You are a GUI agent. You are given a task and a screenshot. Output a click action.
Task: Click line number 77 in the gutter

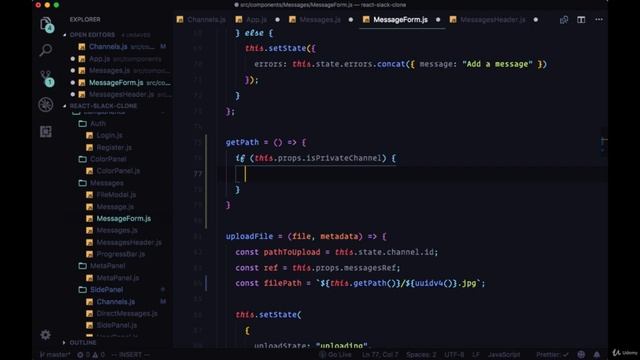tap(198, 174)
